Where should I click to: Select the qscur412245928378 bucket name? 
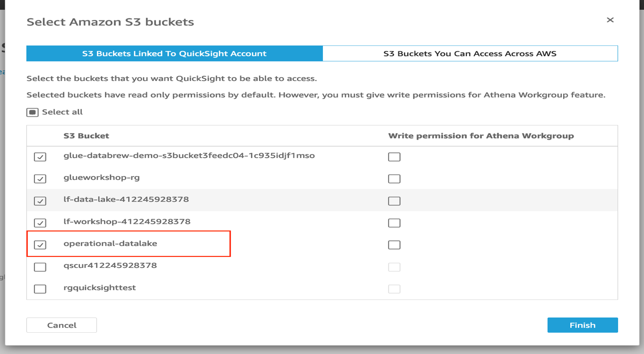click(x=110, y=265)
